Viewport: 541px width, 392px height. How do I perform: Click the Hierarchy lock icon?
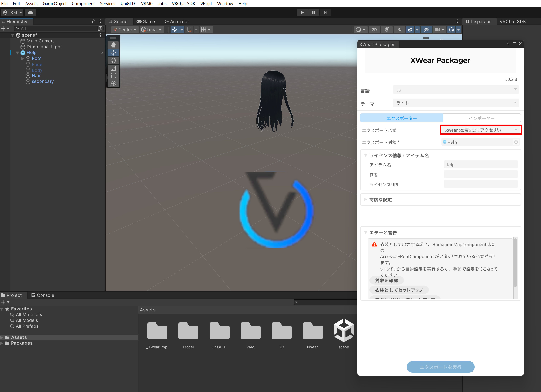94,21
